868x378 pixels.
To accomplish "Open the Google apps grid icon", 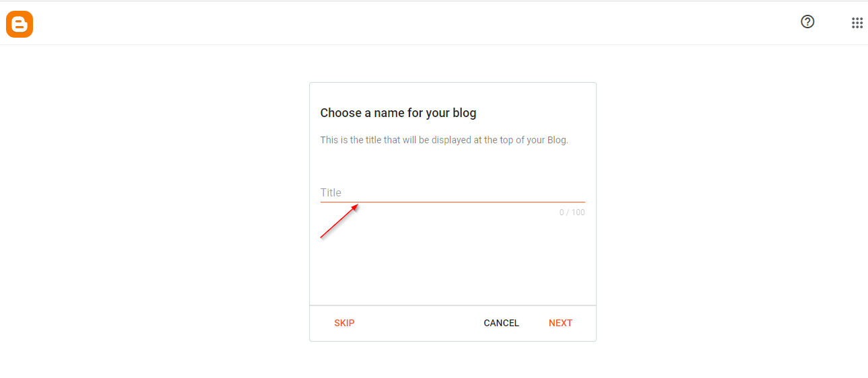I will coord(857,23).
